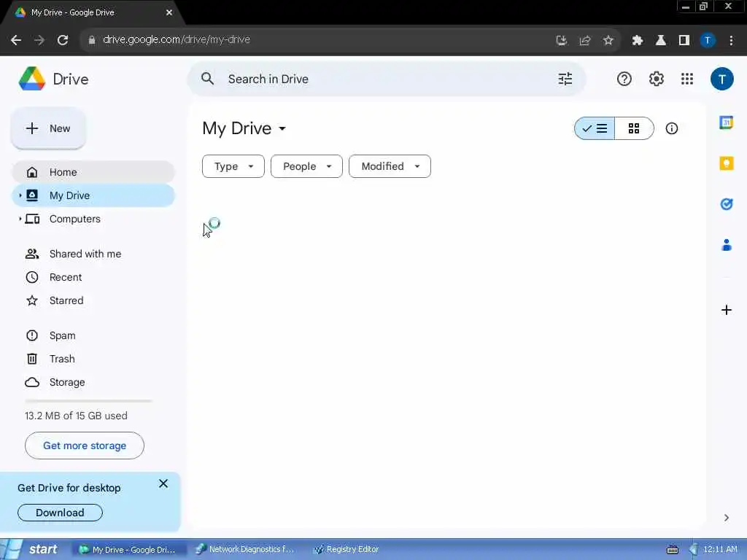The image size is (747, 560).
Task: Open Google Tasks side panel
Action: pyautogui.click(x=726, y=204)
